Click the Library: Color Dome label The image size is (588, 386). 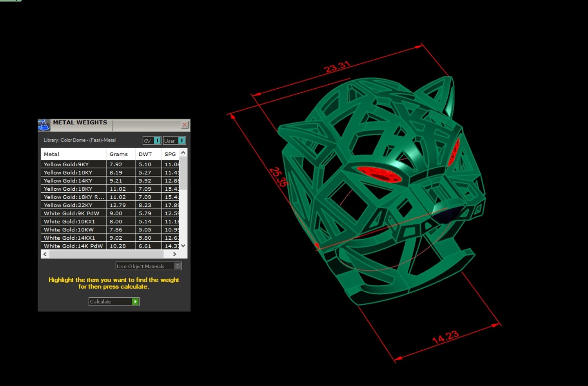80,140
